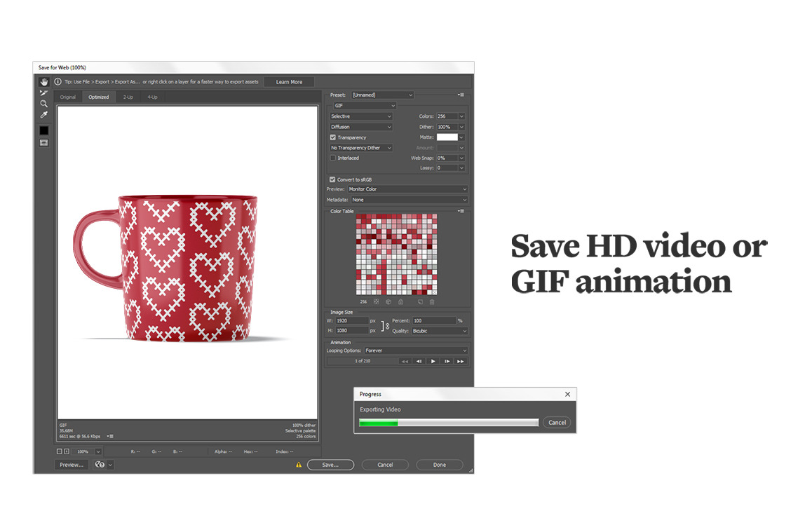Step to next animation frame
The height and width of the screenshot is (532, 798).
[x=447, y=361]
